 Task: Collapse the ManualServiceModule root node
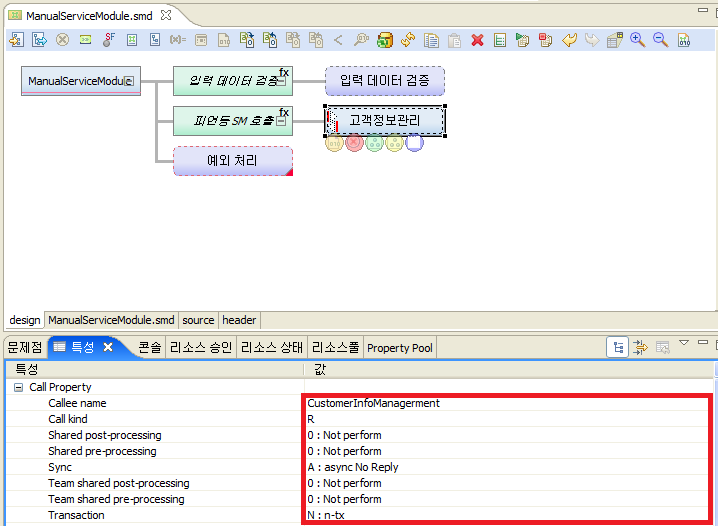(x=130, y=81)
